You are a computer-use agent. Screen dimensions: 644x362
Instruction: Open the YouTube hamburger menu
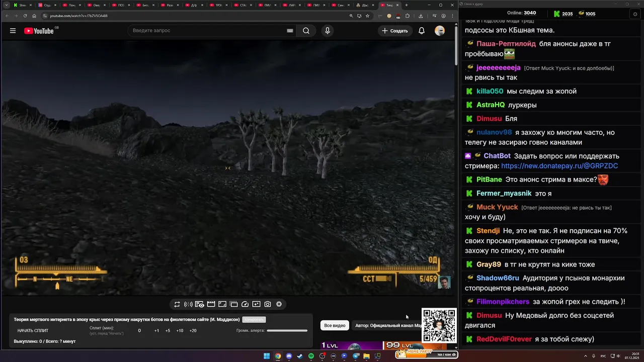(x=13, y=31)
